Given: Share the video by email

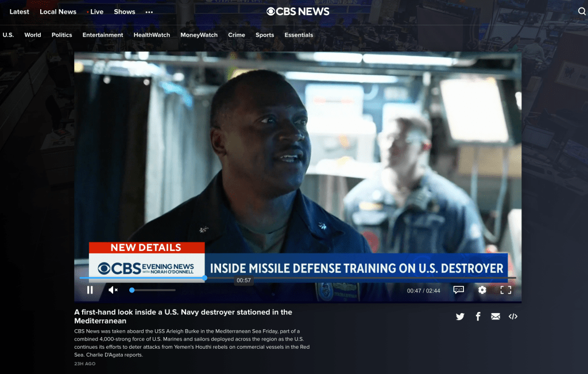Looking at the screenshot, I should click(496, 317).
